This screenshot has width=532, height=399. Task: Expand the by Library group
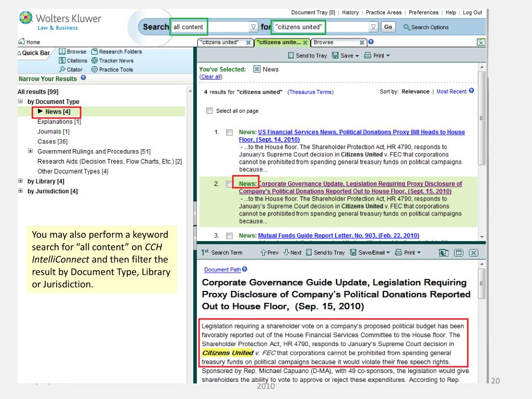20,181
